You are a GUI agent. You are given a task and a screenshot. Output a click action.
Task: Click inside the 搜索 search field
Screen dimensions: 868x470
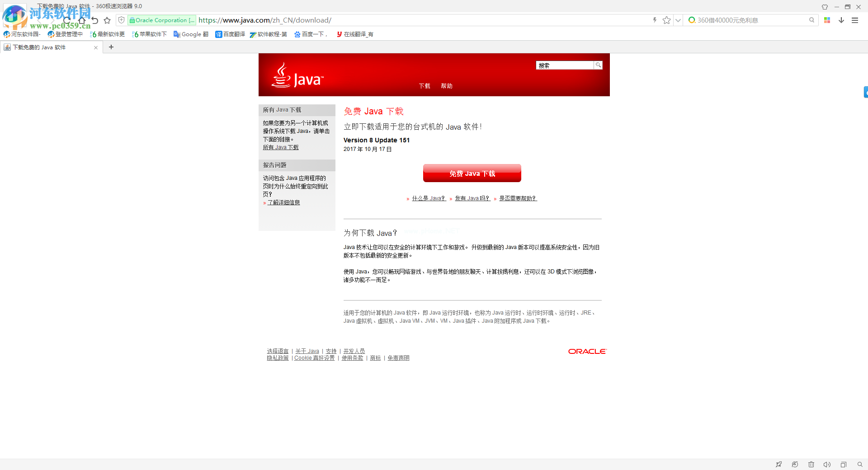[x=564, y=65]
